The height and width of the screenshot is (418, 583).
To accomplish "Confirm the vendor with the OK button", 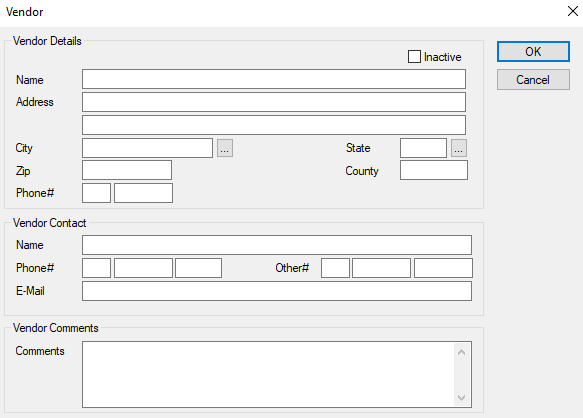I will click(533, 51).
